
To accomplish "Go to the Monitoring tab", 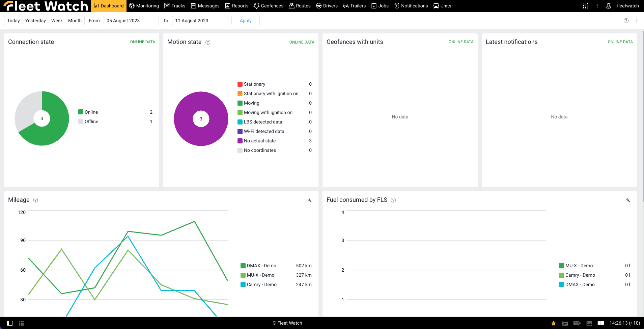I will tap(144, 6).
